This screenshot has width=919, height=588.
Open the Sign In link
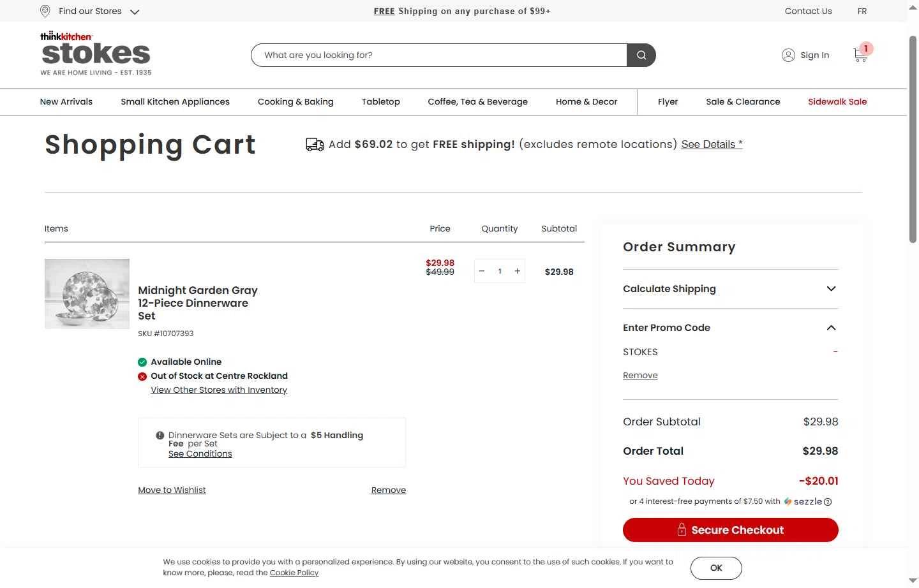[x=815, y=55]
